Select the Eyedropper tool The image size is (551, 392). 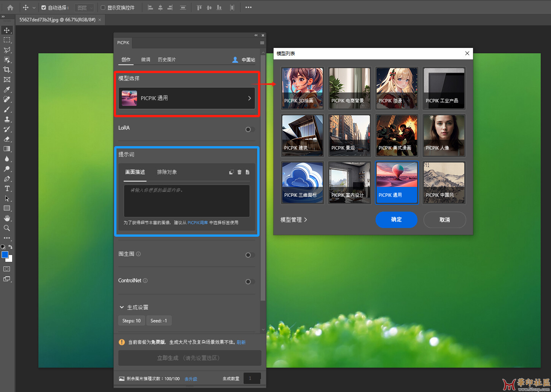click(7, 89)
